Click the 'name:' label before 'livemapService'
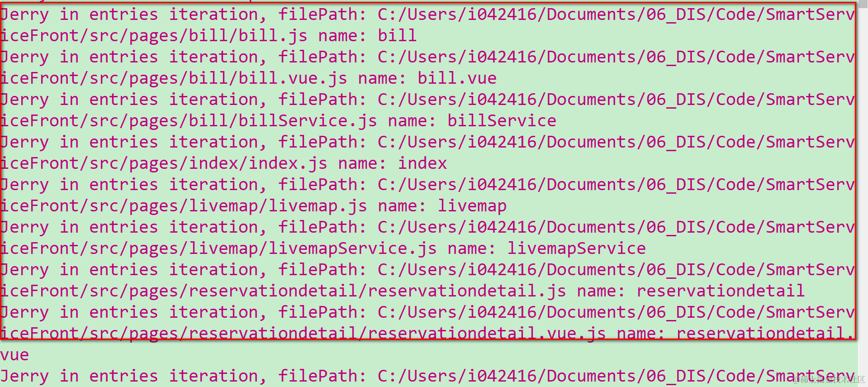 point(472,248)
